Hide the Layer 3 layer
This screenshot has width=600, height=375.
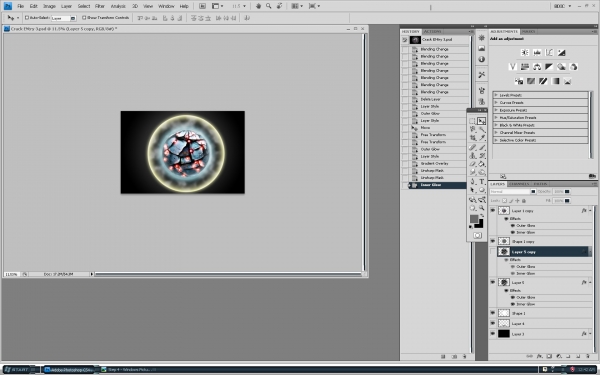(493, 334)
